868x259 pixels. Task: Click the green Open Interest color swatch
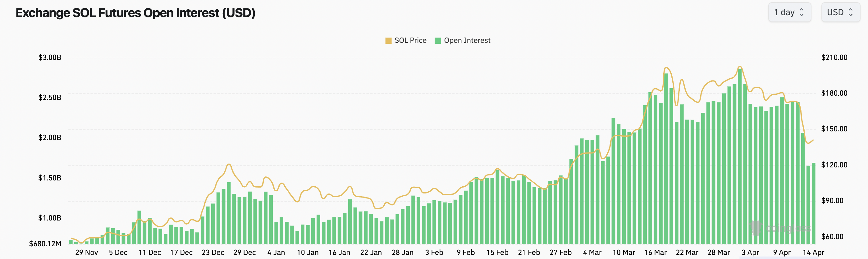pyautogui.click(x=438, y=41)
